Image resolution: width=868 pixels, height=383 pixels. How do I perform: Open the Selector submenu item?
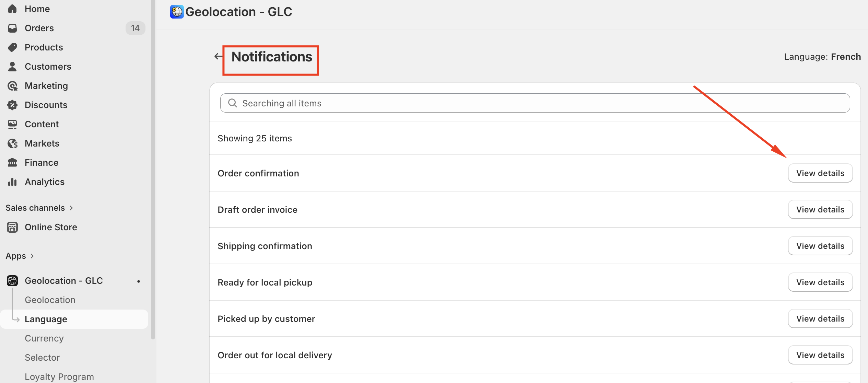point(42,358)
